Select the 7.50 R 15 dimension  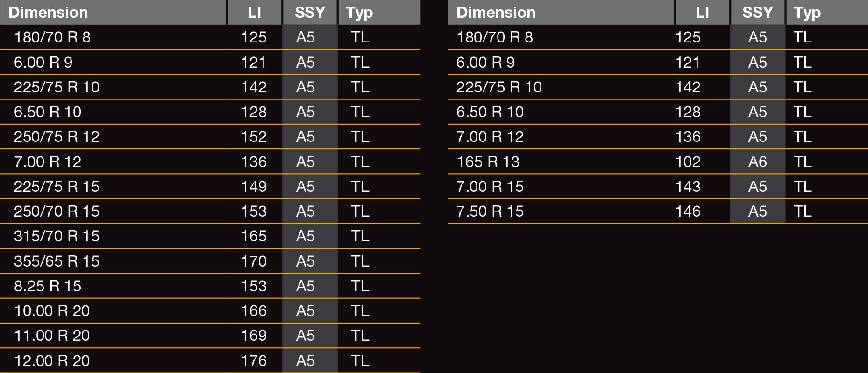tap(490, 211)
